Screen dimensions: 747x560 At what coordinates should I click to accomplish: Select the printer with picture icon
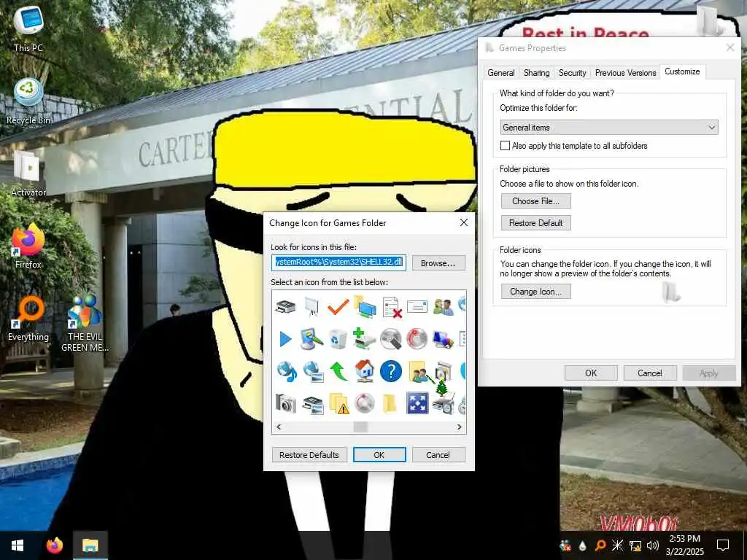click(313, 405)
